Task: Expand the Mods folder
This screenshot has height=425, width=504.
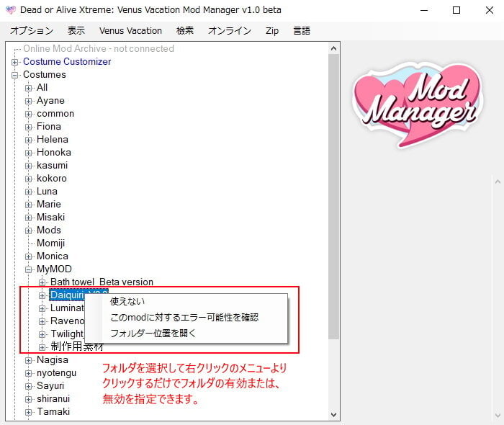Action: 29,231
